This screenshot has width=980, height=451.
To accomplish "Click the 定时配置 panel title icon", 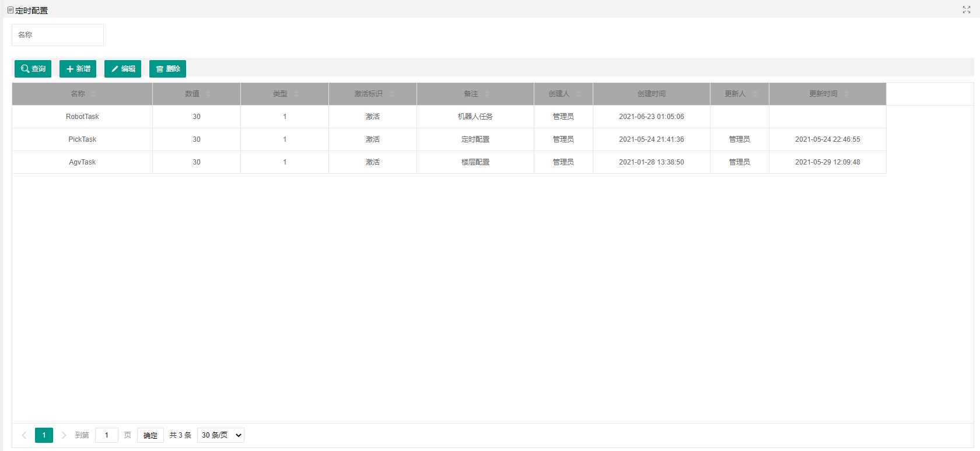I will (10, 10).
